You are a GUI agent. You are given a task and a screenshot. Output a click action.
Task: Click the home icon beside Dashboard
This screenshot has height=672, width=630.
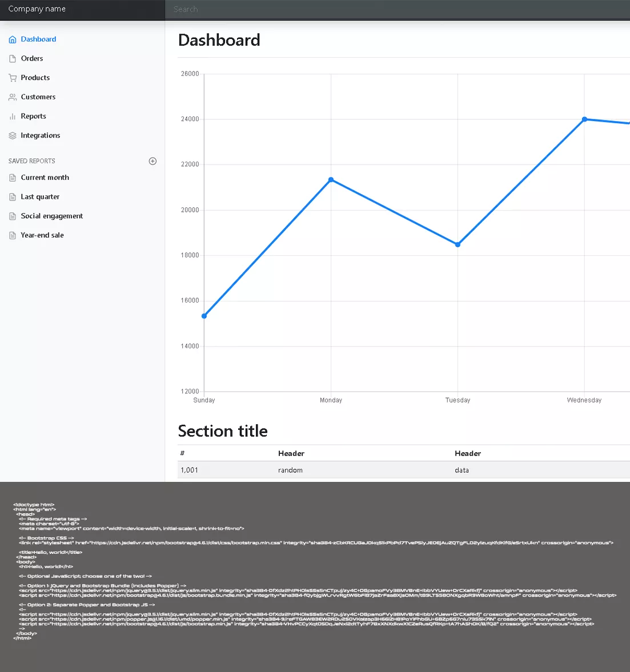point(13,39)
